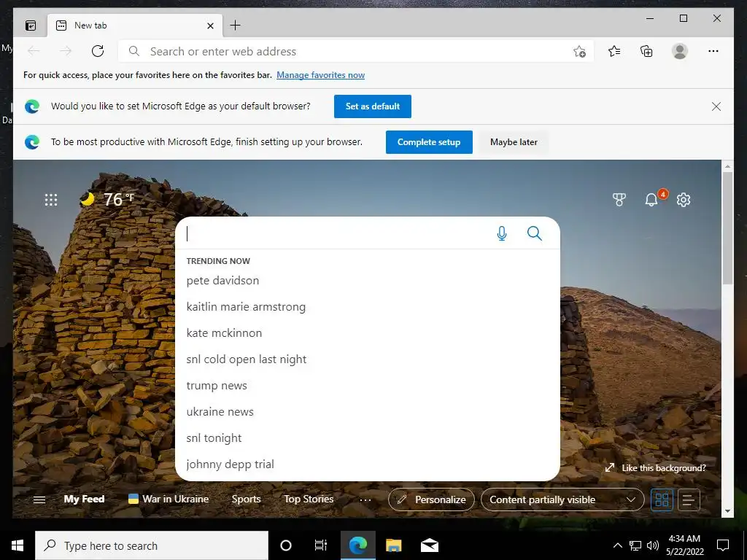
Task: Open the Windows Start menu
Action: [x=18, y=545]
